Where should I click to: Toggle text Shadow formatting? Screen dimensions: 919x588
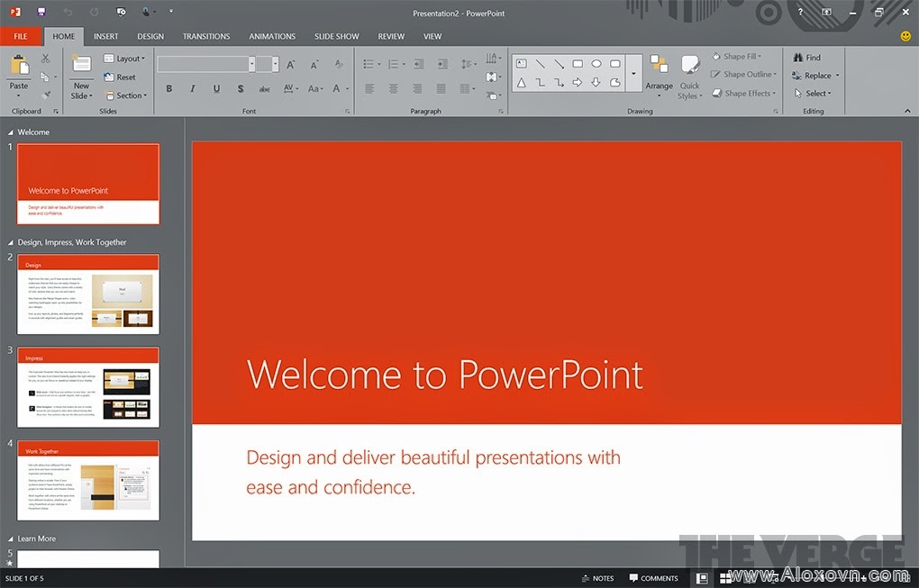(x=241, y=88)
